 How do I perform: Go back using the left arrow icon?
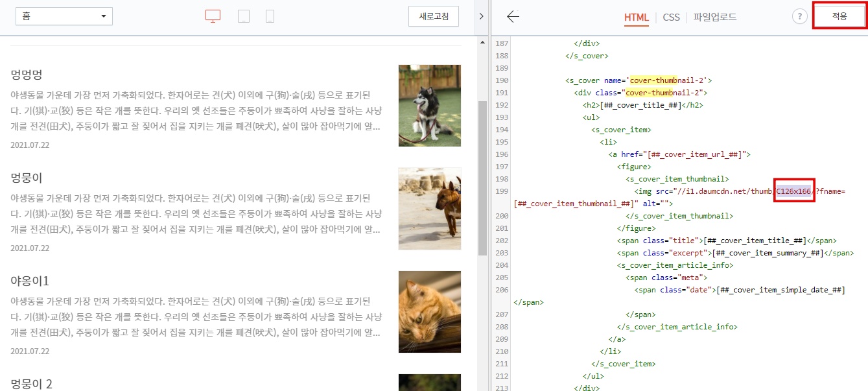513,17
